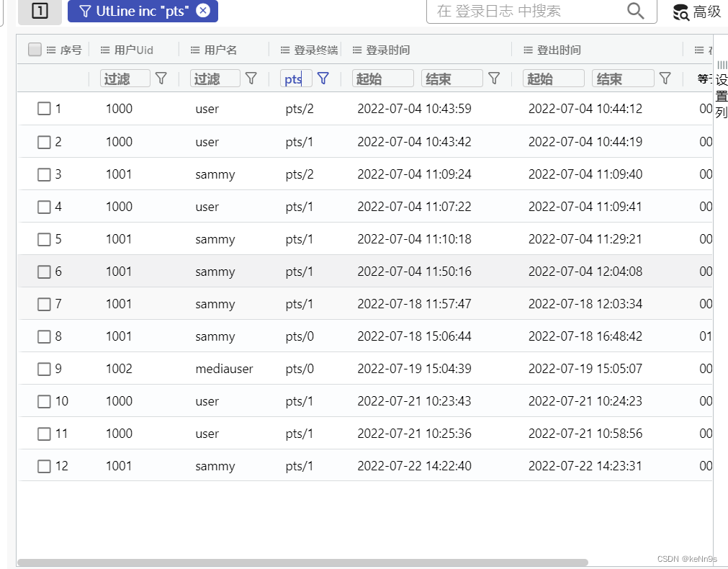Check the checkbox for row 12
The height and width of the screenshot is (569, 728).
pyautogui.click(x=44, y=466)
